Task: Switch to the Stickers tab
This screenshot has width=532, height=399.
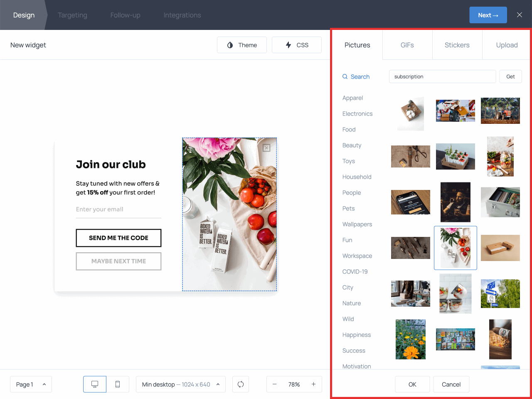Action: coord(457,45)
